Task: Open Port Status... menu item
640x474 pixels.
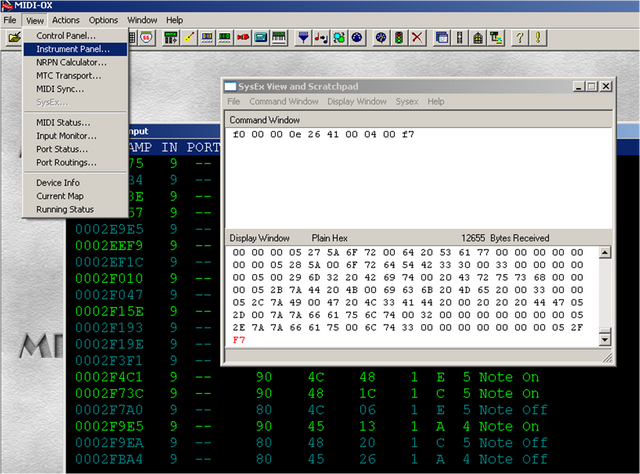Action: click(76, 149)
